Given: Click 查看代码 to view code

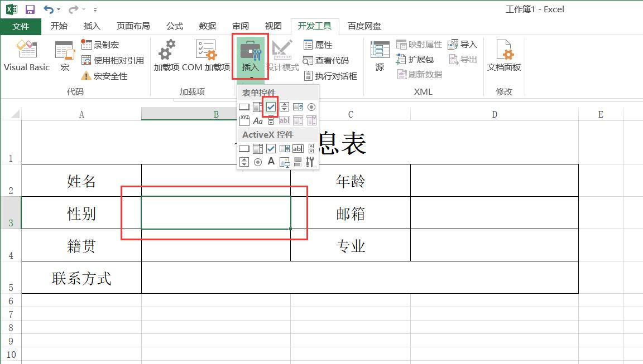Looking at the screenshot, I should click(x=325, y=60).
